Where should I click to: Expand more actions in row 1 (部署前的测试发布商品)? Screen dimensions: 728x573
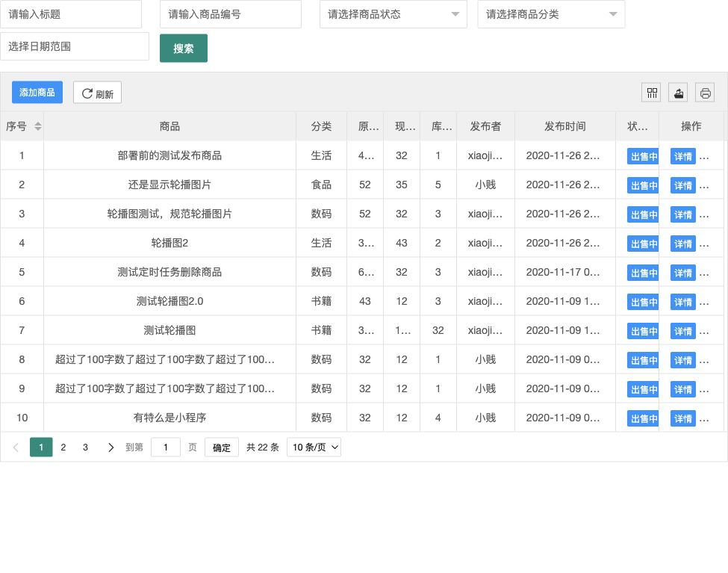coord(704,157)
